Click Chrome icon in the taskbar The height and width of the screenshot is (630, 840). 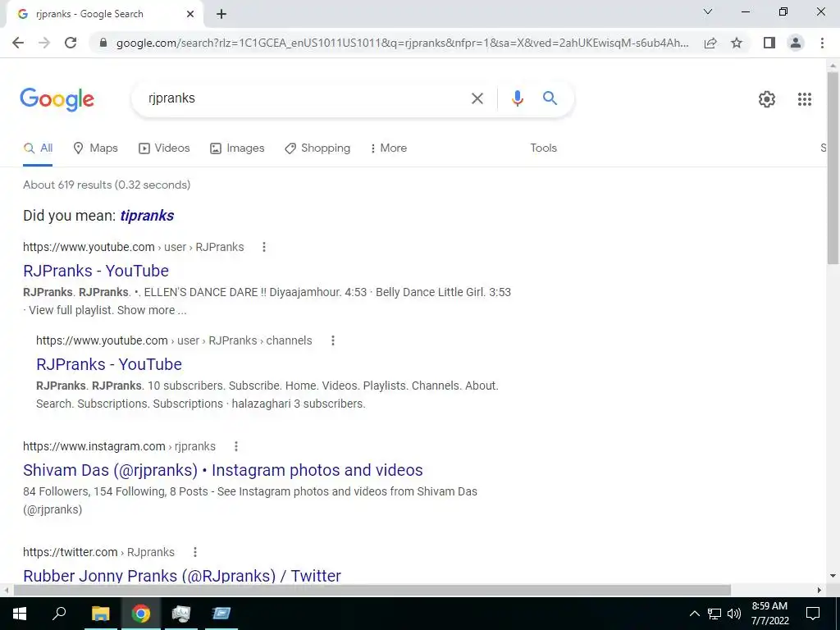tap(141, 614)
